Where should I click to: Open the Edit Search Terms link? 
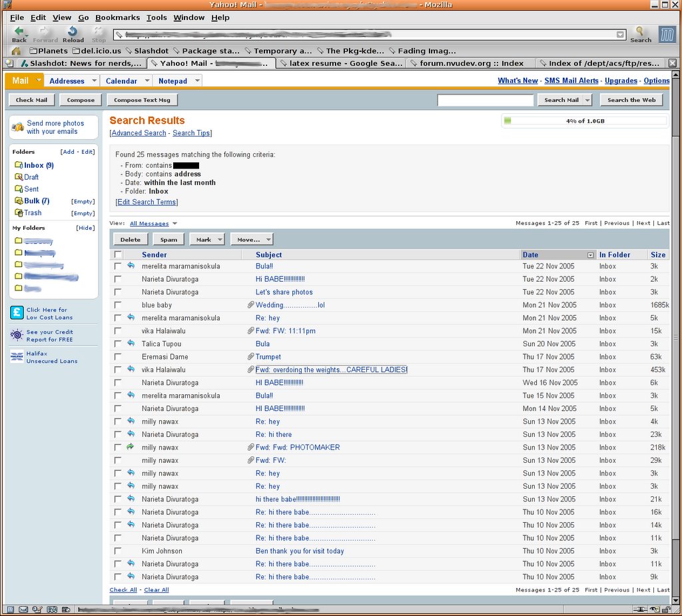coord(147,202)
